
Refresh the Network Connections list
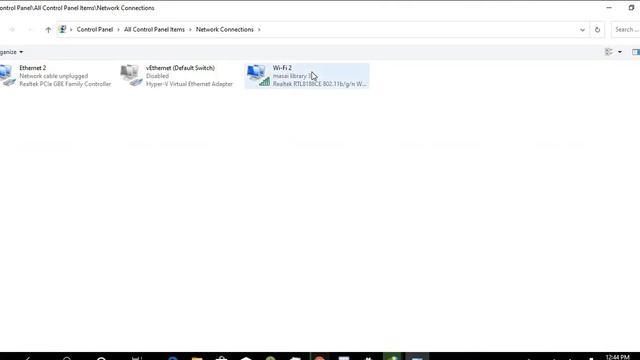click(597, 29)
